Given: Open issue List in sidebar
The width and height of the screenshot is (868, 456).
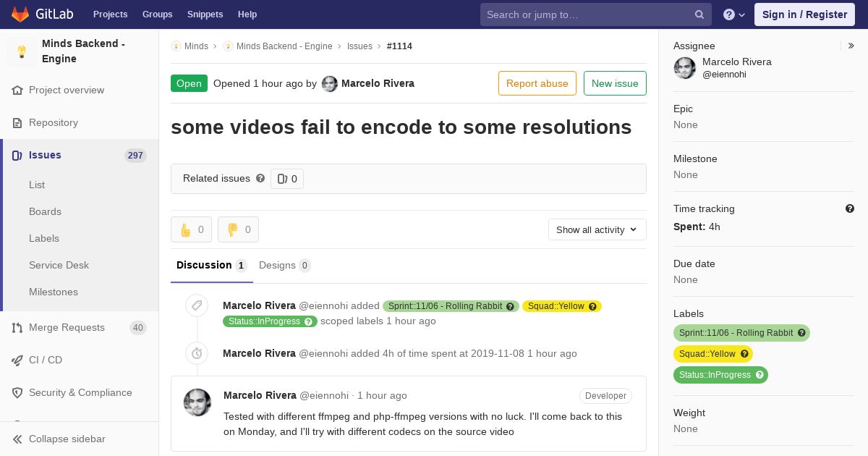Looking at the screenshot, I should click(x=37, y=185).
